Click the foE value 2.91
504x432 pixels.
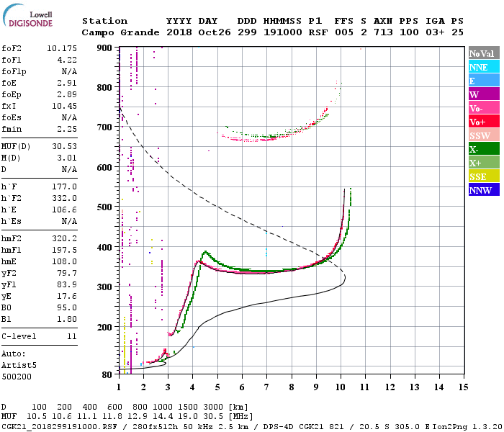point(67,83)
